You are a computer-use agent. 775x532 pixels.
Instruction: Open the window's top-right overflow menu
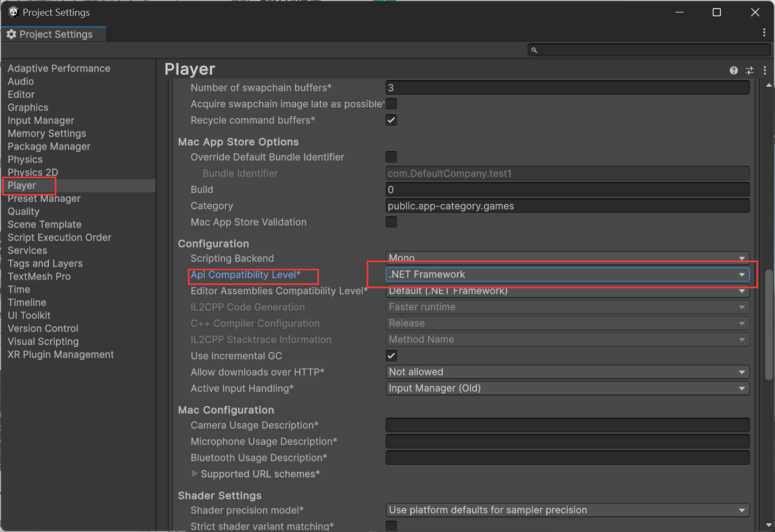(764, 33)
